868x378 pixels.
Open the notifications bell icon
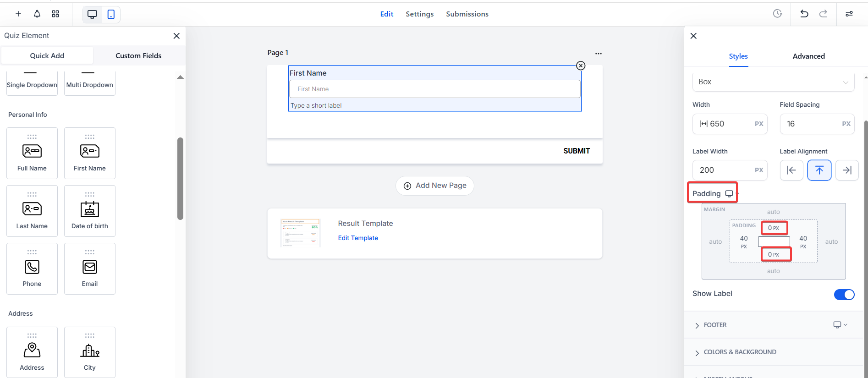pyautogui.click(x=37, y=14)
